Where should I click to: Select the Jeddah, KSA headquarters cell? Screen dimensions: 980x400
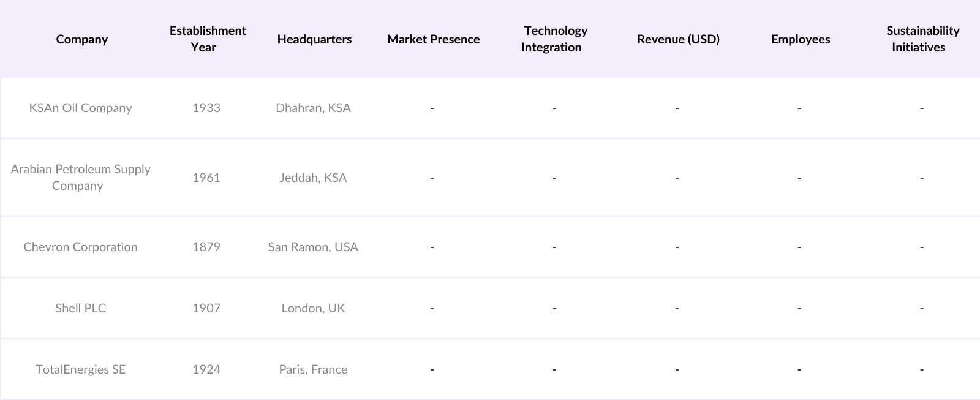[313, 178]
